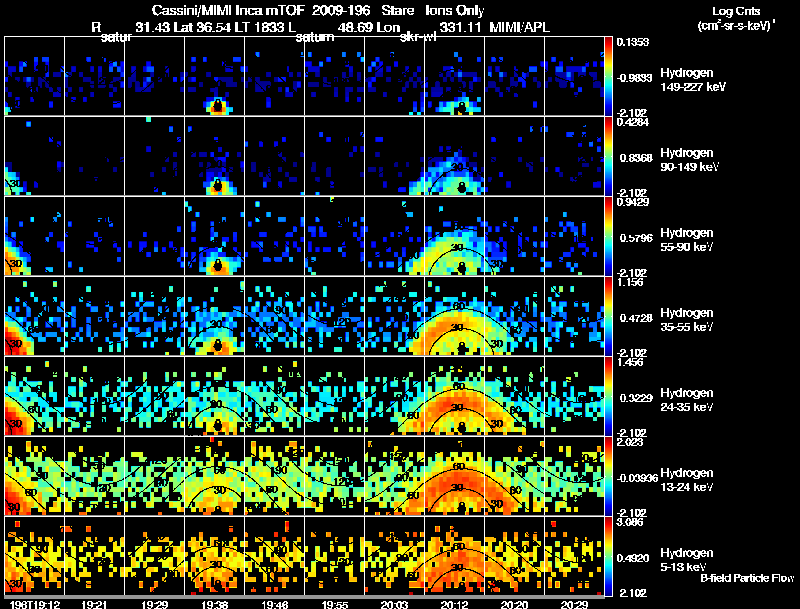Select the 5-13 keV image panel at 20:29
The height and width of the screenshot is (609, 800).
[574, 556]
